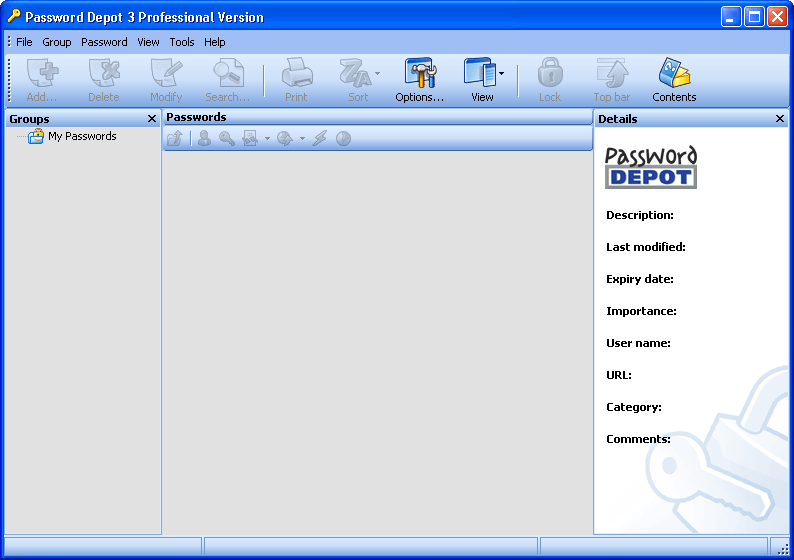The height and width of the screenshot is (560, 794).
Task: Open the Group menu
Action: tap(57, 42)
